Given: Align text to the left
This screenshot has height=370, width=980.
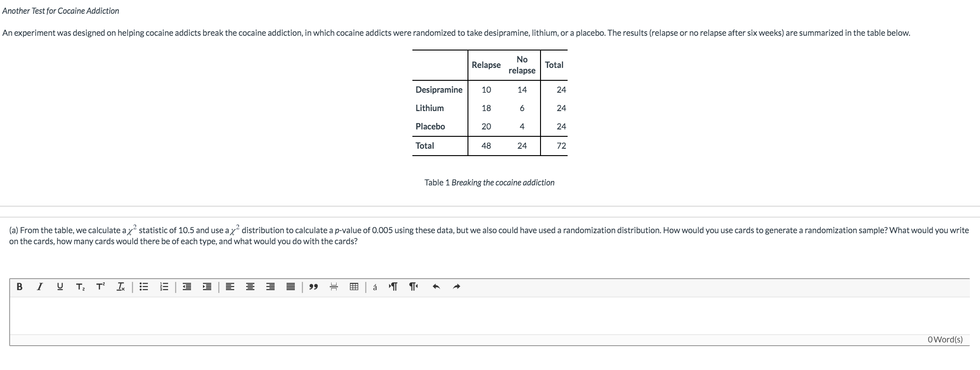Looking at the screenshot, I should pyautogui.click(x=230, y=287).
